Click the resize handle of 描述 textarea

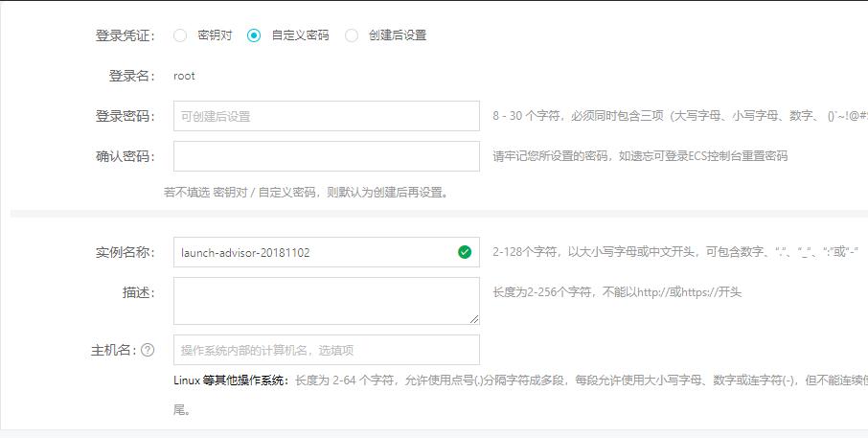[473, 318]
